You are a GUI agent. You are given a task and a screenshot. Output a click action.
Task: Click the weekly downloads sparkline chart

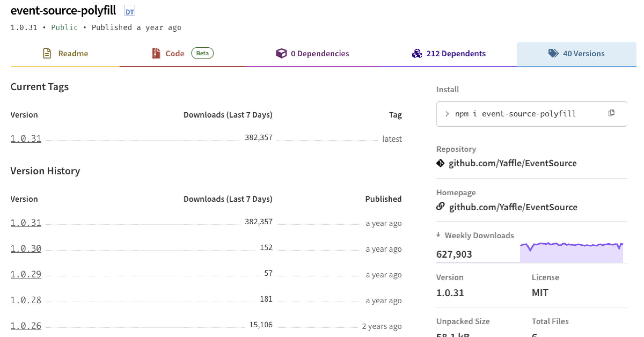pos(571,253)
